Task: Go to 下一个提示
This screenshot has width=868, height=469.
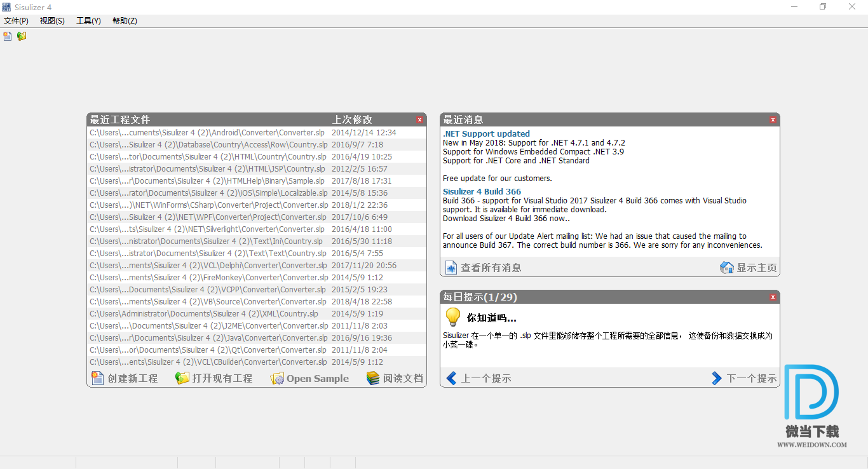Action: click(752, 378)
